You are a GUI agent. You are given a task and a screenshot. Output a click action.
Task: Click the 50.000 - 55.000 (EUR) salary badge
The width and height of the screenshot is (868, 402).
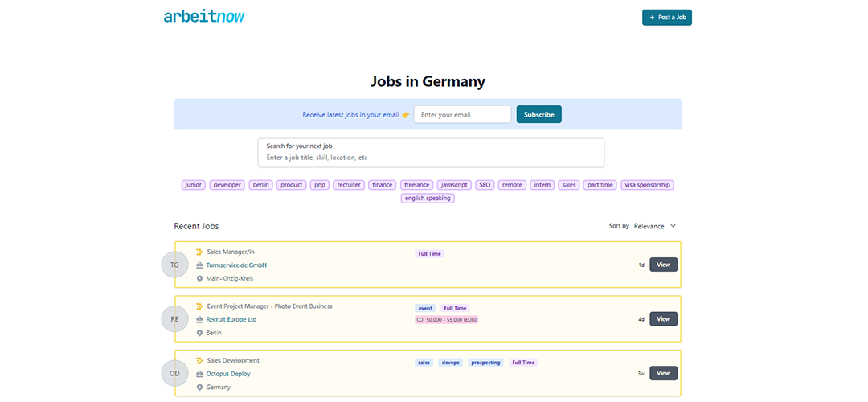click(x=446, y=319)
